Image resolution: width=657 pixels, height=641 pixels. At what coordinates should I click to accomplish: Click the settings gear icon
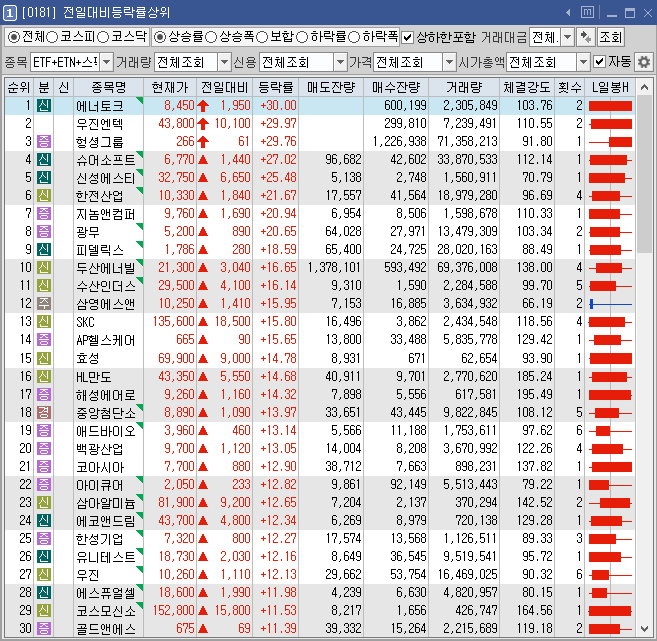click(x=644, y=62)
